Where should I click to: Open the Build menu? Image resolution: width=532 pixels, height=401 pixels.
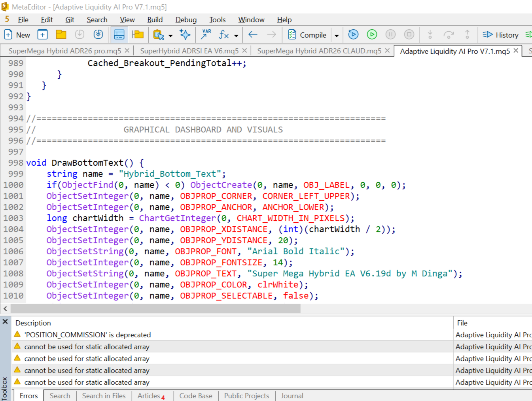(155, 20)
